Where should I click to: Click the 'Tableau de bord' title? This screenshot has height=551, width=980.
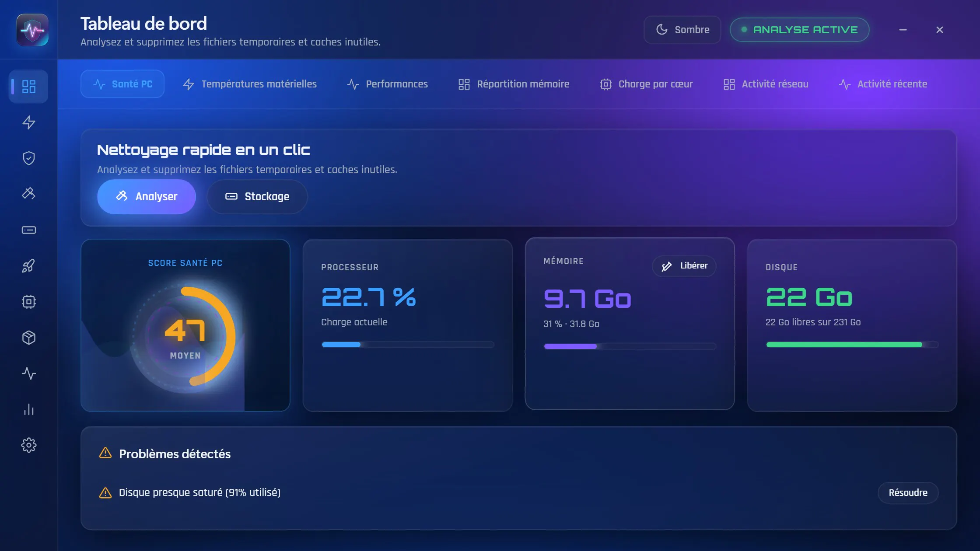[x=143, y=24]
